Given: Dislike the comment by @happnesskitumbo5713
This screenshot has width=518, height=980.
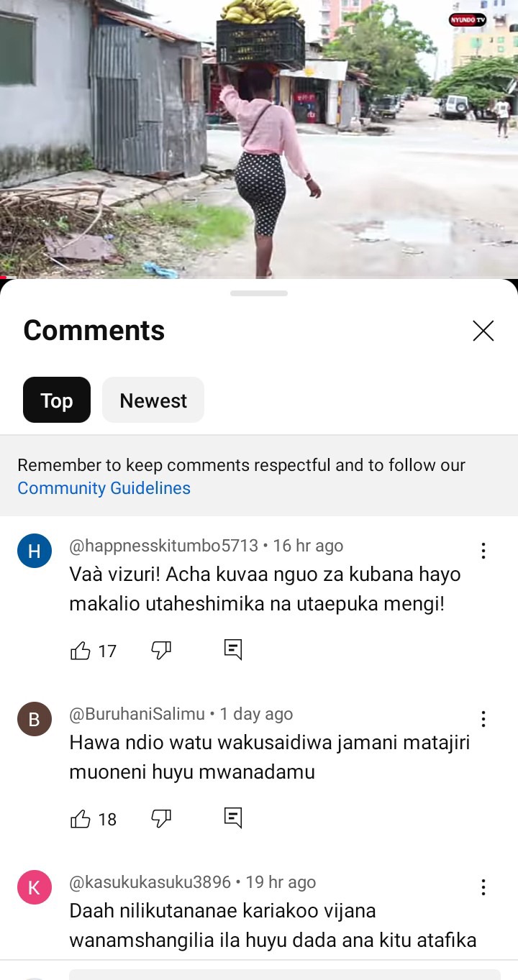Looking at the screenshot, I should (x=160, y=650).
